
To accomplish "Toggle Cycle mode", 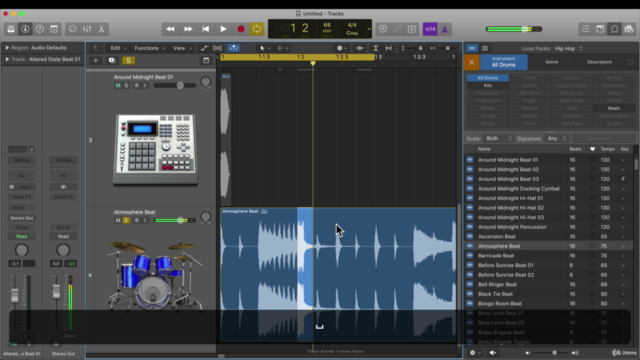I will (x=257, y=29).
